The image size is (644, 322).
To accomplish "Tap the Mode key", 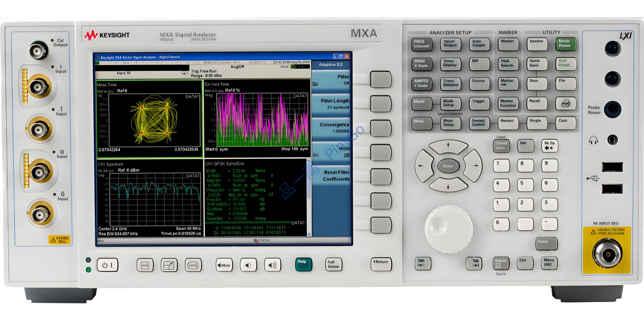I will pyautogui.click(x=422, y=103).
